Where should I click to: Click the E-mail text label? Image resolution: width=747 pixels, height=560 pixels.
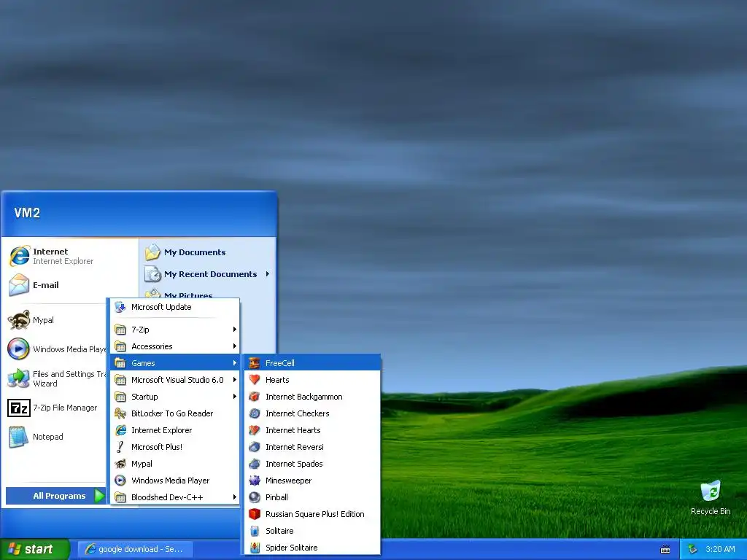[x=46, y=285]
